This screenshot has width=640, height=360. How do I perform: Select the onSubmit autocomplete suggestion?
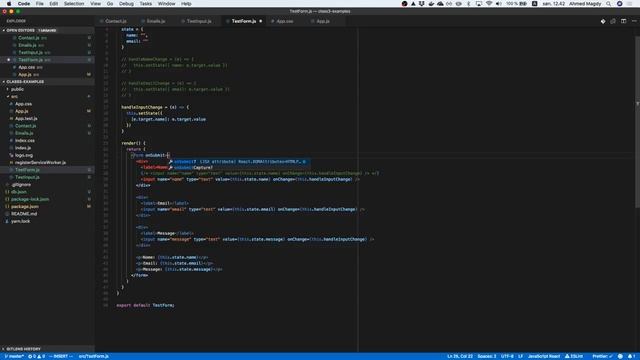pyautogui.click(x=239, y=162)
